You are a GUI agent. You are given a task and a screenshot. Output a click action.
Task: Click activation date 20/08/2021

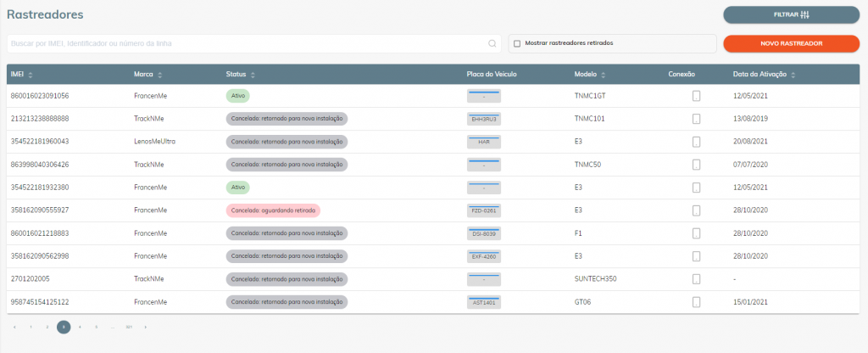click(x=750, y=142)
